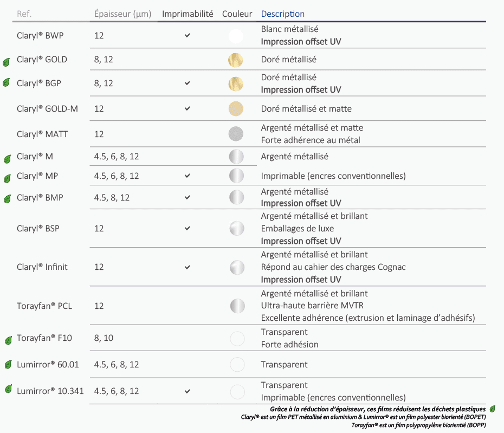Click the Claryl BWP reference name

pyautogui.click(x=40, y=35)
